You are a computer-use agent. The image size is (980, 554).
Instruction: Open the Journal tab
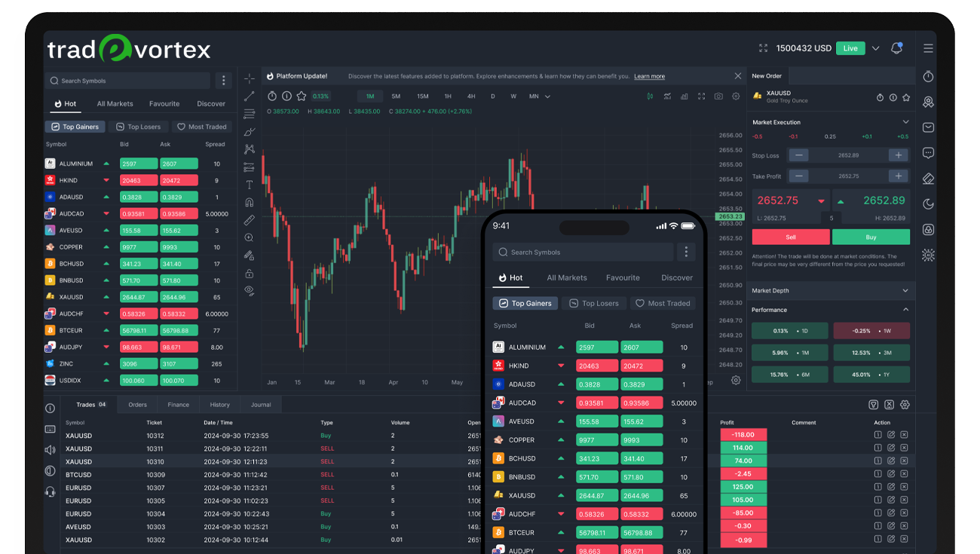(261, 405)
